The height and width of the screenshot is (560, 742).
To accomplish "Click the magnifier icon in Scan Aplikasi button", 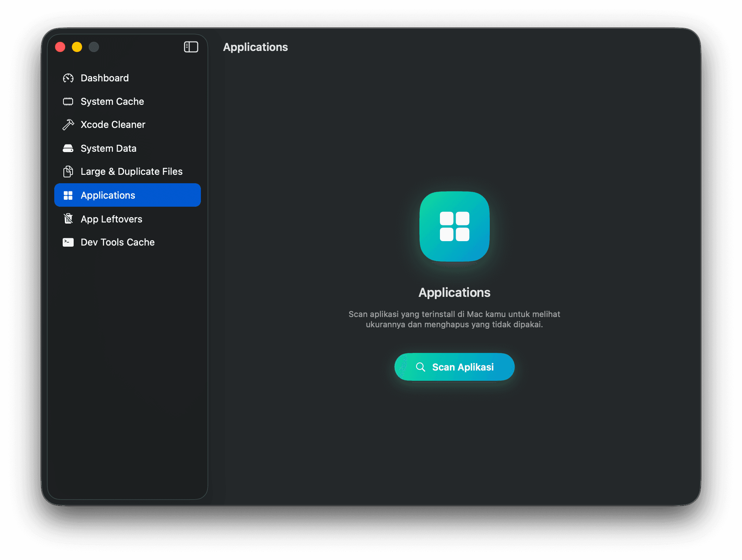I will pos(420,367).
